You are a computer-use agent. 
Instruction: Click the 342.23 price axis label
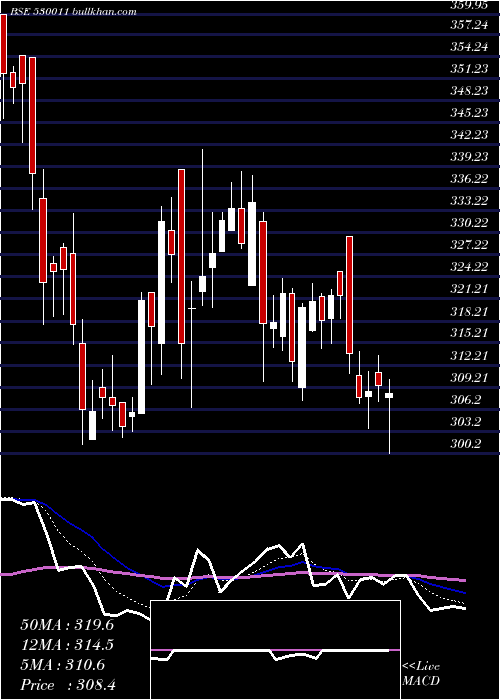(x=469, y=134)
